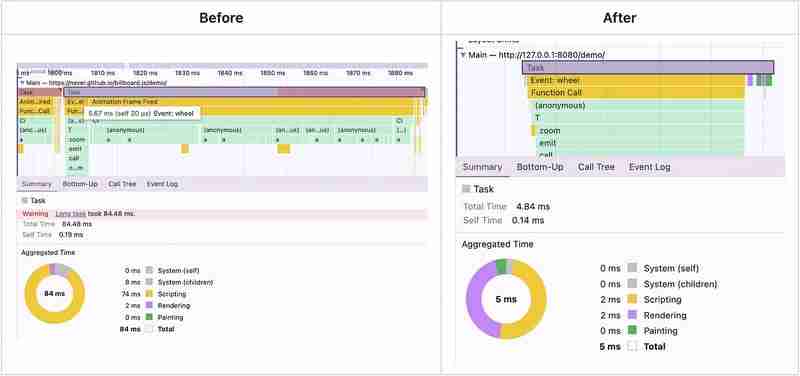800x376 pixels.
Task: Click the Painting green swatch in Before legend
Action: click(149, 317)
